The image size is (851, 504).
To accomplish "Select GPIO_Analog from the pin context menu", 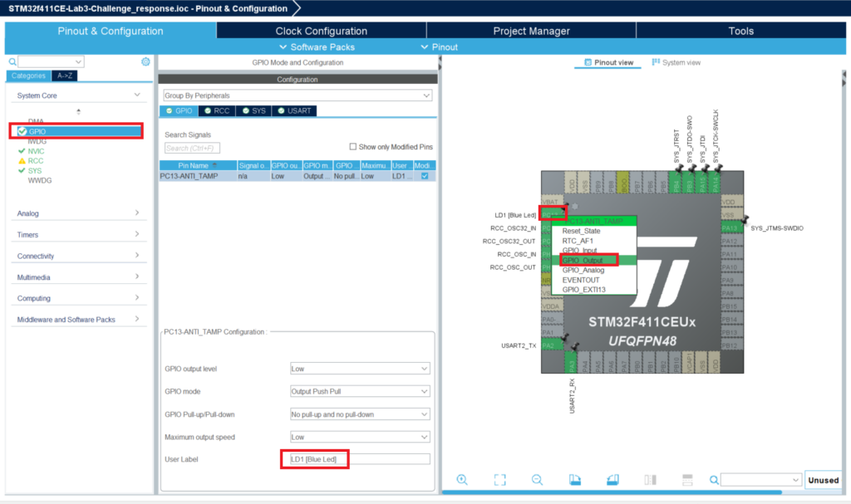I will (582, 270).
